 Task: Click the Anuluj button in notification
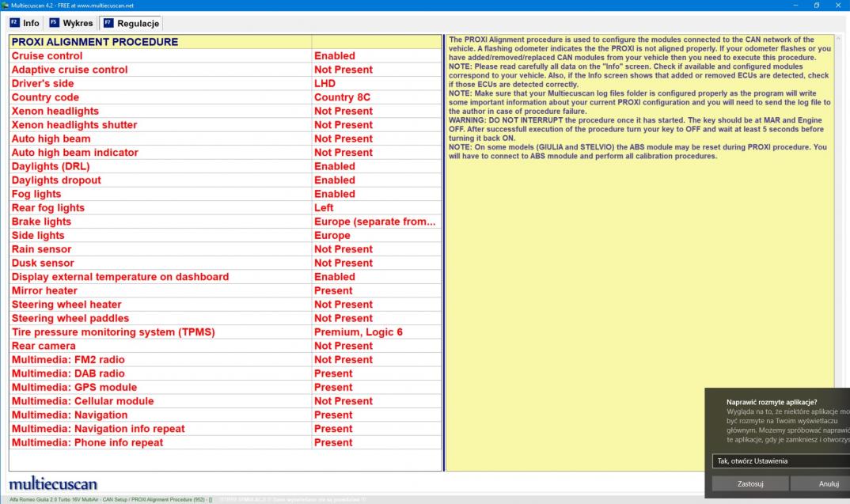[x=820, y=484]
